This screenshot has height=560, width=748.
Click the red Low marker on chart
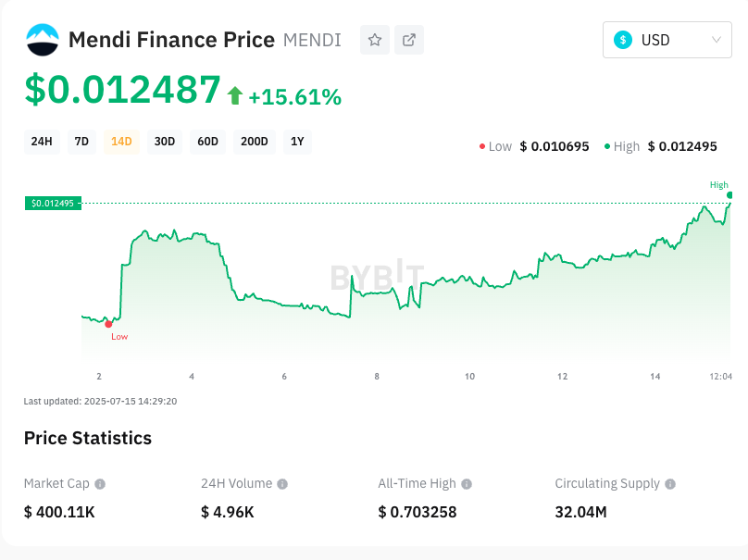pyautogui.click(x=108, y=324)
